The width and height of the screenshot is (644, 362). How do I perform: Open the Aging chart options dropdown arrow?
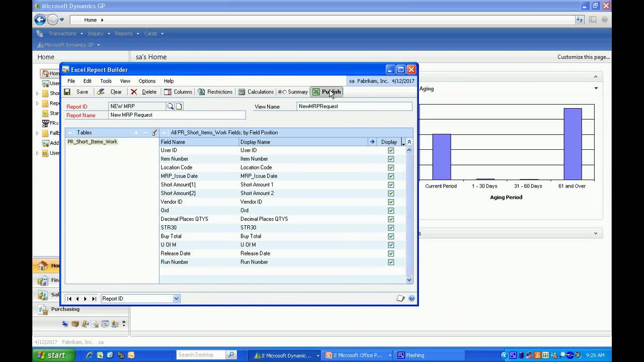[596, 88]
